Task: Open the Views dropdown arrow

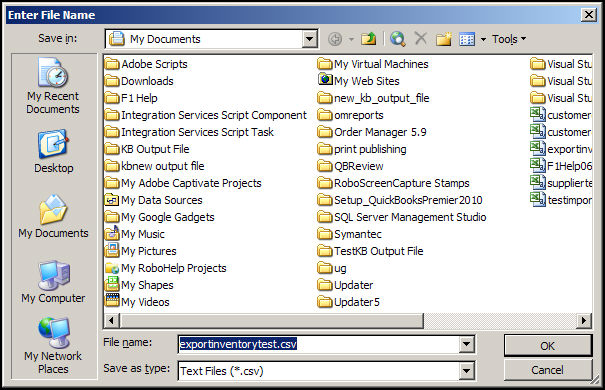Action: [x=483, y=39]
